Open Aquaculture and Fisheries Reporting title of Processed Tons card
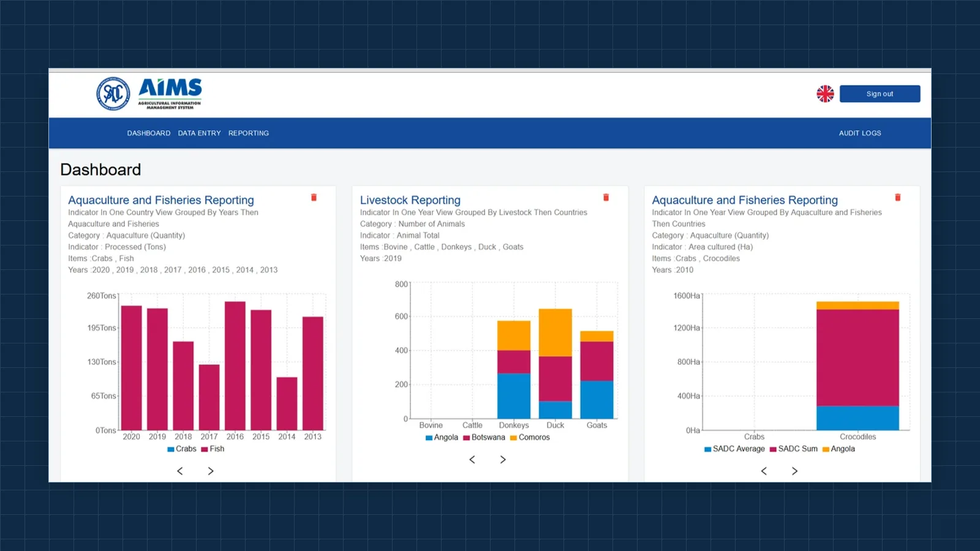The height and width of the screenshot is (551, 980). click(x=161, y=200)
